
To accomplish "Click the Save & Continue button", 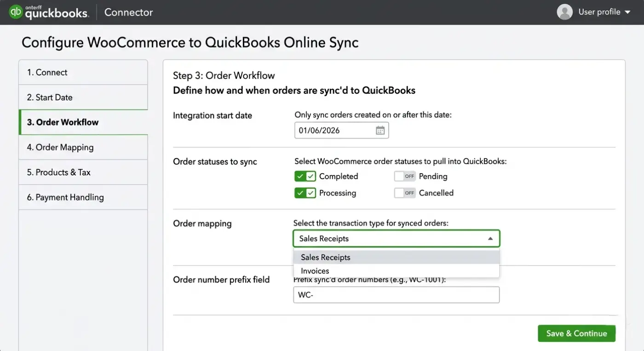I will [x=576, y=334].
